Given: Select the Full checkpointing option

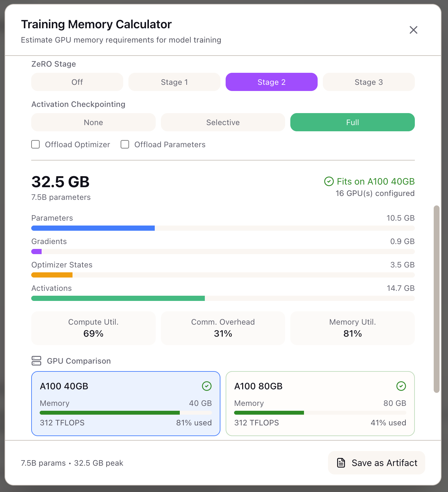Looking at the screenshot, I should [x=352, y=122].
